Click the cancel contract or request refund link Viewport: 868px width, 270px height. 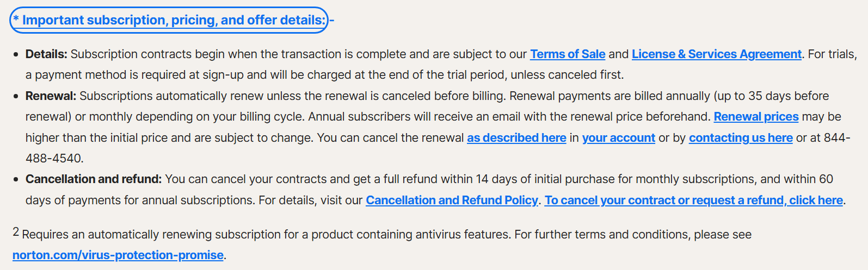tap(694, 200)
